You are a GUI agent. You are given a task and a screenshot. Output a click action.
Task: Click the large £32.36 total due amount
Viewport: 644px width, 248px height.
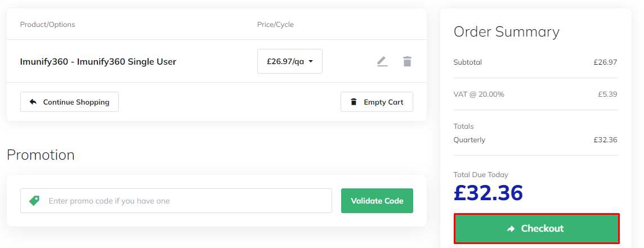point(488,193)
